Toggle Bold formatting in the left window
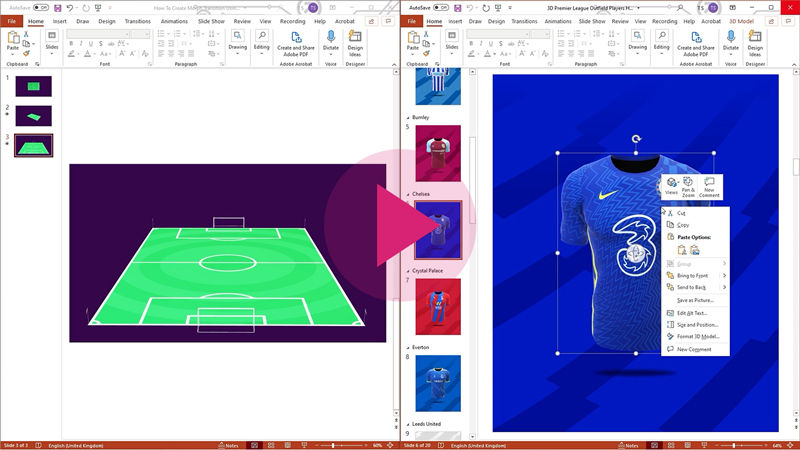This screenshot has height=450, width=800. [x=71, y=45]
